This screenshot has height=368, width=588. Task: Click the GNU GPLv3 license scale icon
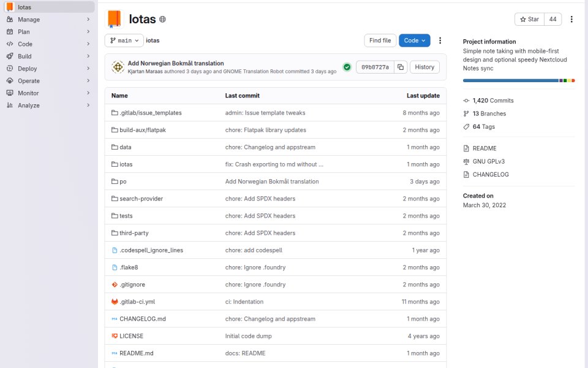click(x=466, y=161)
